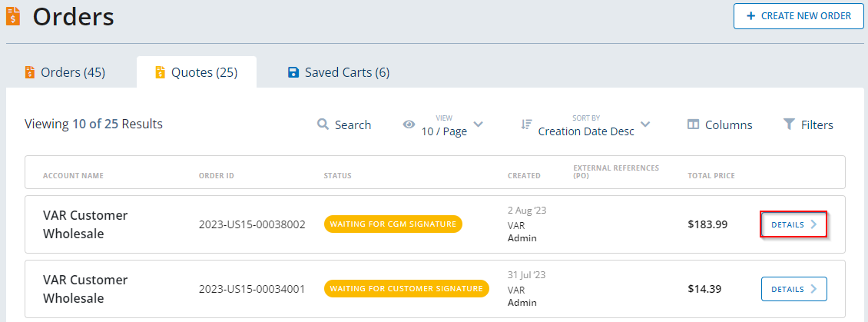Open the Columns layout icon
The height and width of the screenshot is (322, 868).
click(693, 124)
